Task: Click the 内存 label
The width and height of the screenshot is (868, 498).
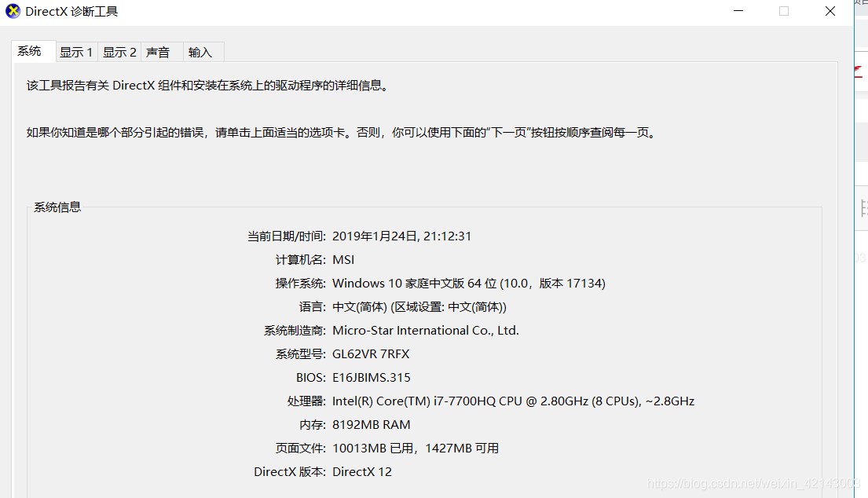Action: pos(312,425)
